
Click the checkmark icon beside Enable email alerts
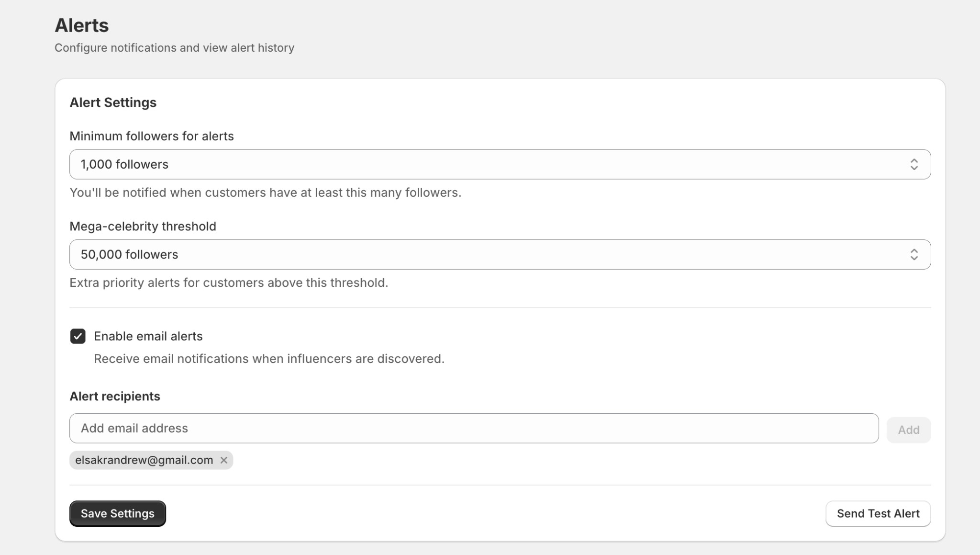coord(78,336)
